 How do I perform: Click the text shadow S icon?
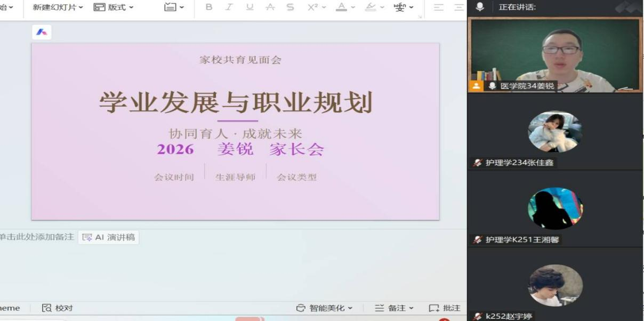coord(290,7)
